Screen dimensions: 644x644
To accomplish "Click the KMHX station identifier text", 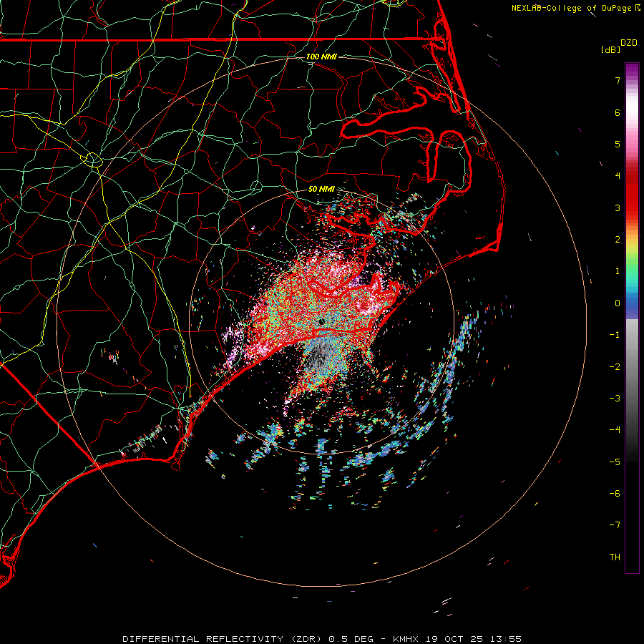I will point(406,639).
